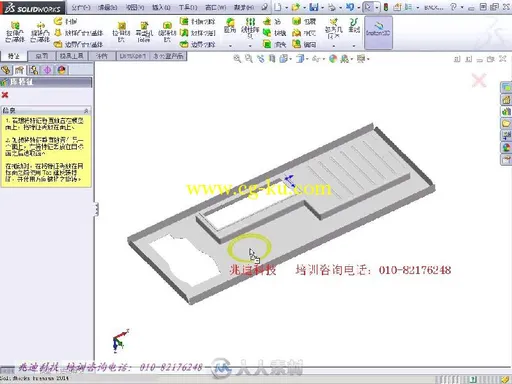The height and width of the screenshot is (384, 512).
Task: Open the Hole Wizard tool
Action: (x=144, y=32)
